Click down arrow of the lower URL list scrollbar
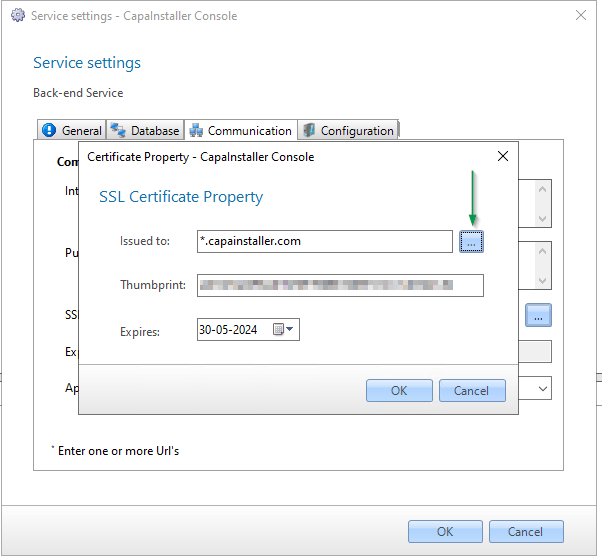 pyautogui.click(x=542, y=281)
